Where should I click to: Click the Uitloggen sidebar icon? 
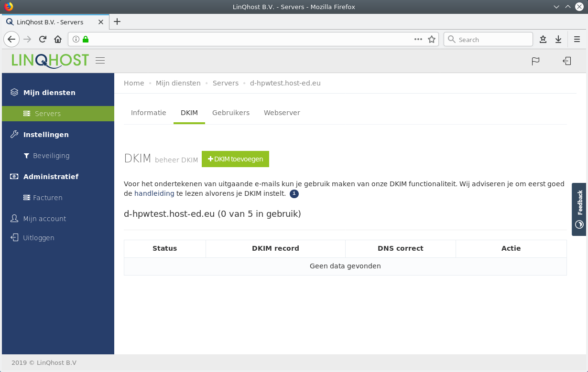(x=14, y=237)
